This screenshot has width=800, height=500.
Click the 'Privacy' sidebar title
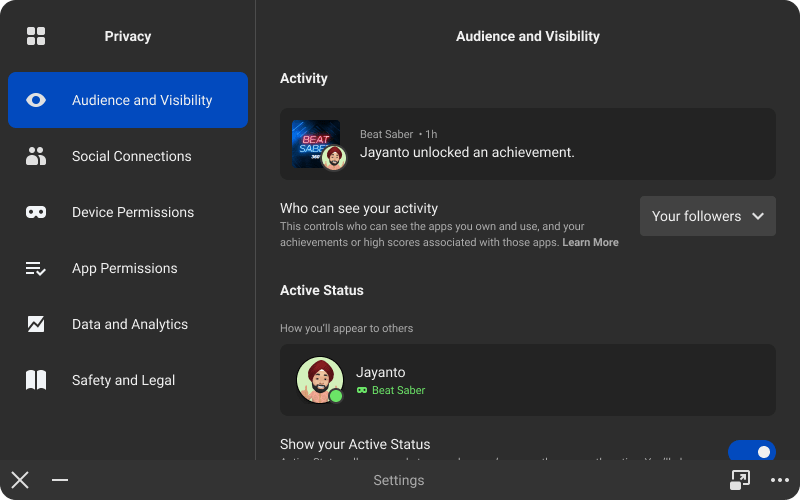(x=128, y=36)
